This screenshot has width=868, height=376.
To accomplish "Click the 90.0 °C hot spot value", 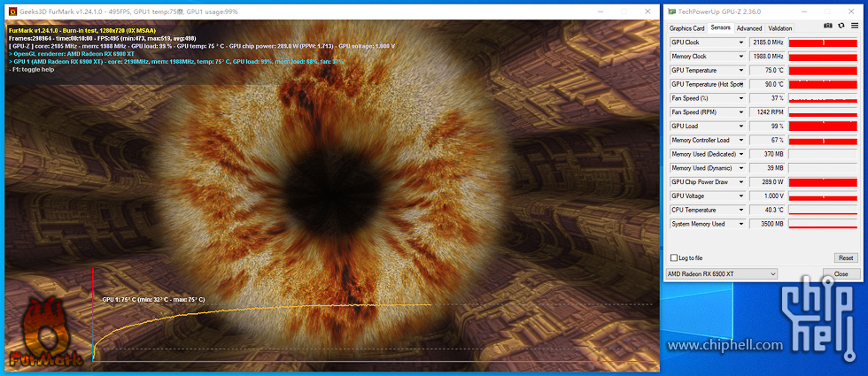I will (767, 84).
